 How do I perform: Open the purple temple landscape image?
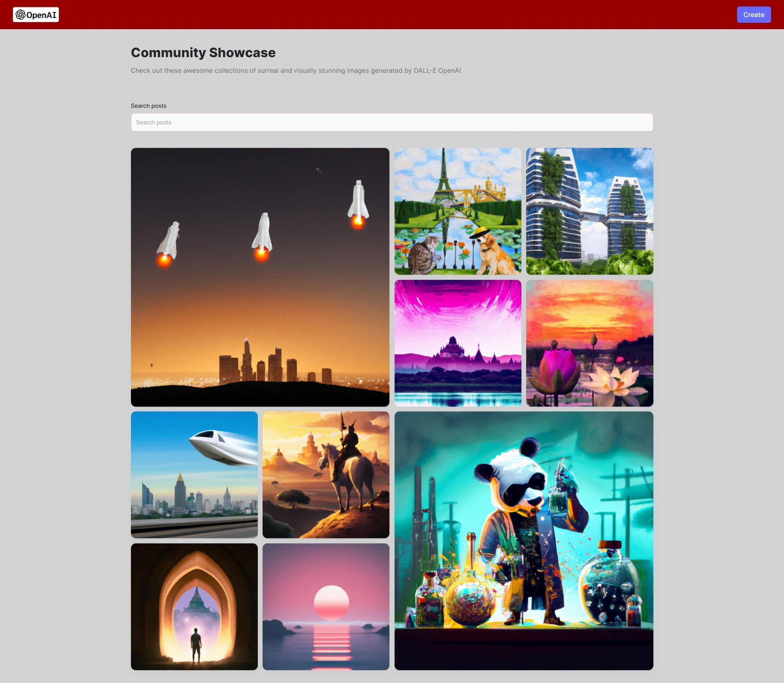click(457, 343)
